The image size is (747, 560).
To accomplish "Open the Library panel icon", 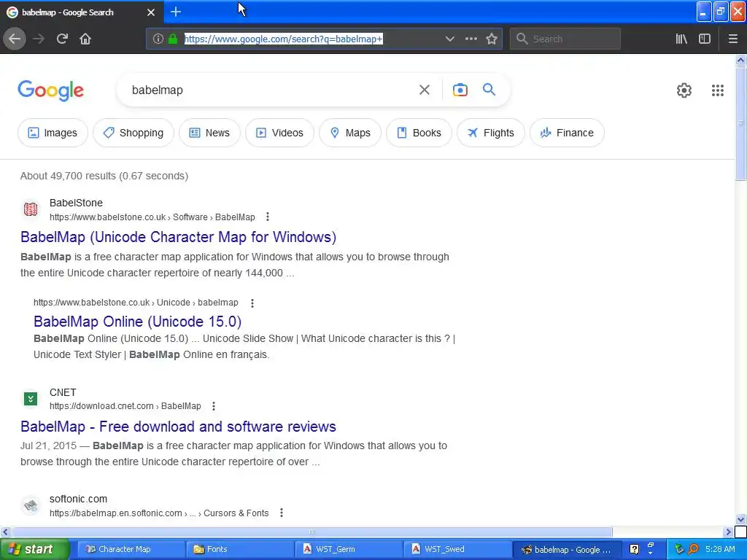I will 681,39.
